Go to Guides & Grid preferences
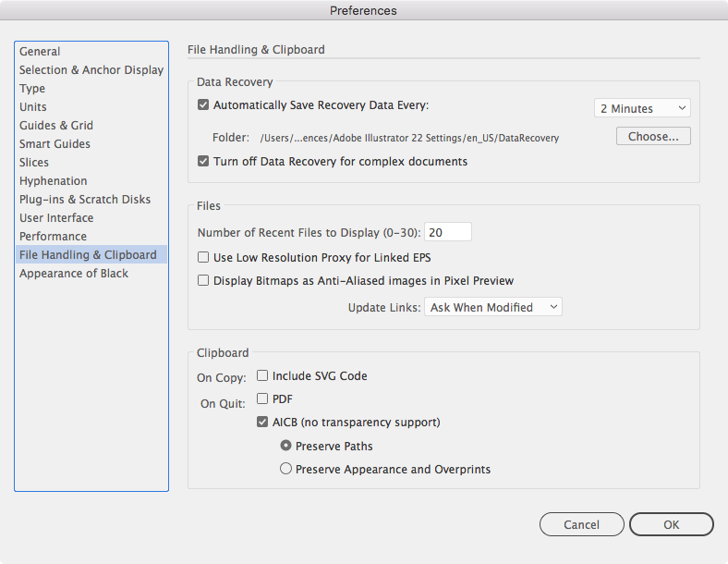The image size is (728, 564). [56, 126]
